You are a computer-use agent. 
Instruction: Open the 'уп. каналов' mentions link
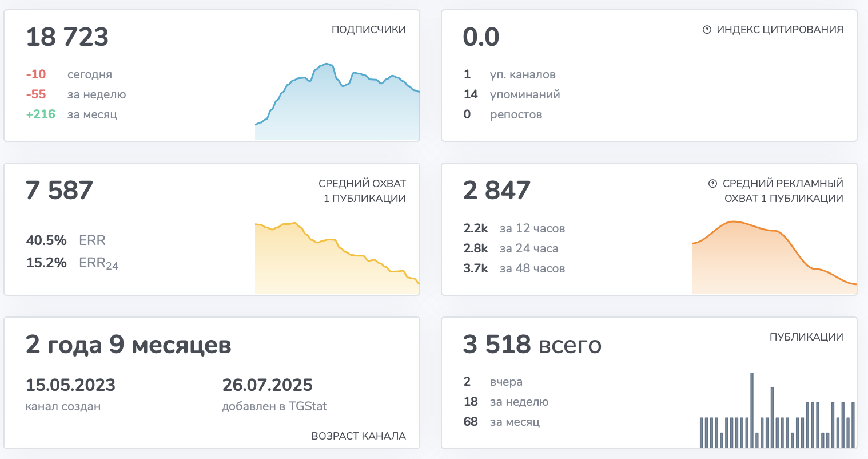522,74
